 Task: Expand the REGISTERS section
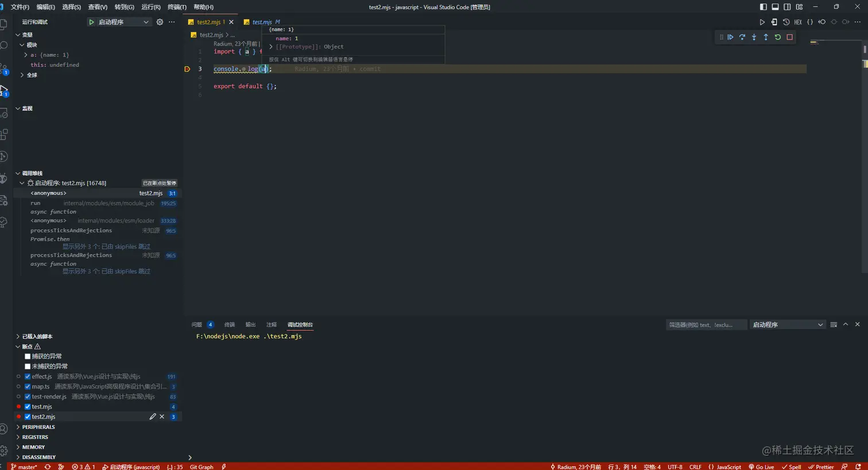(18, 437)
